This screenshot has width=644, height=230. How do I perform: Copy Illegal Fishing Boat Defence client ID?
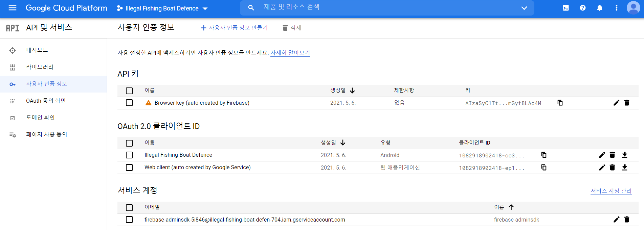(544, 155)
